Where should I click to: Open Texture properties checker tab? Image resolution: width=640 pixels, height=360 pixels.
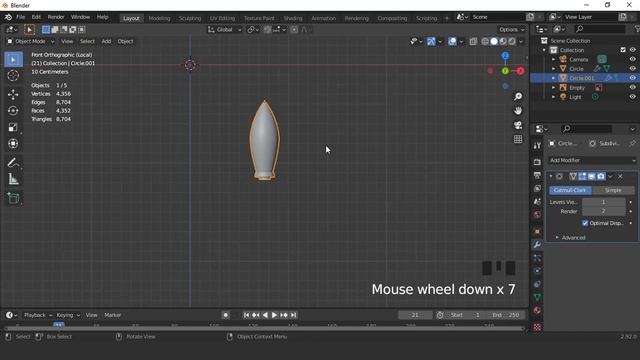537,327
